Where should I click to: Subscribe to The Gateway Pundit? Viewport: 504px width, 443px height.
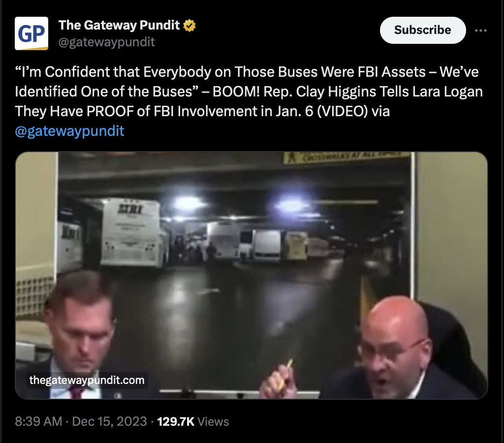pyautogui.click(x=423, y=30)
